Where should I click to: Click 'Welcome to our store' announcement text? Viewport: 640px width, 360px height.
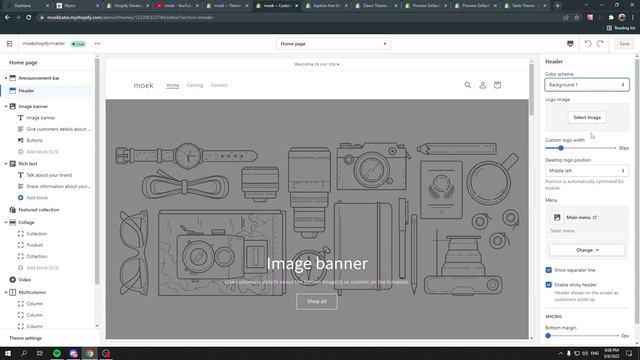317,64
